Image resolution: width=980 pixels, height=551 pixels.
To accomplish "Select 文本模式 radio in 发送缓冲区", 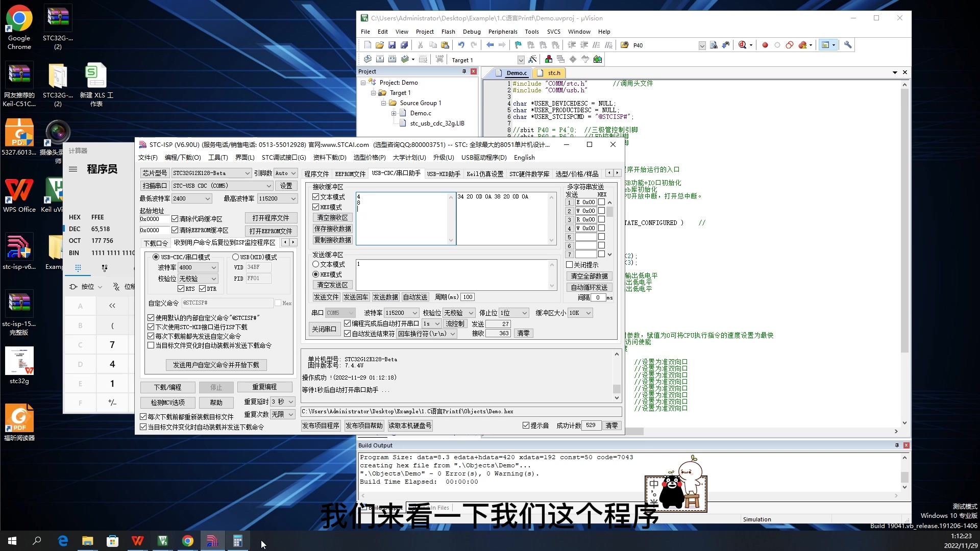I will click(316, 264).
